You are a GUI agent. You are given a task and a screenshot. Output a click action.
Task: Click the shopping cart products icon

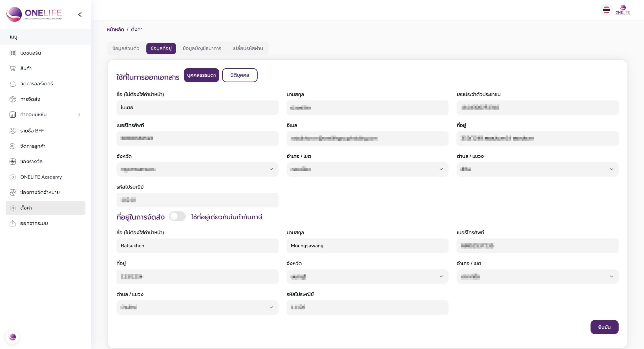click(x=13, y=68)
